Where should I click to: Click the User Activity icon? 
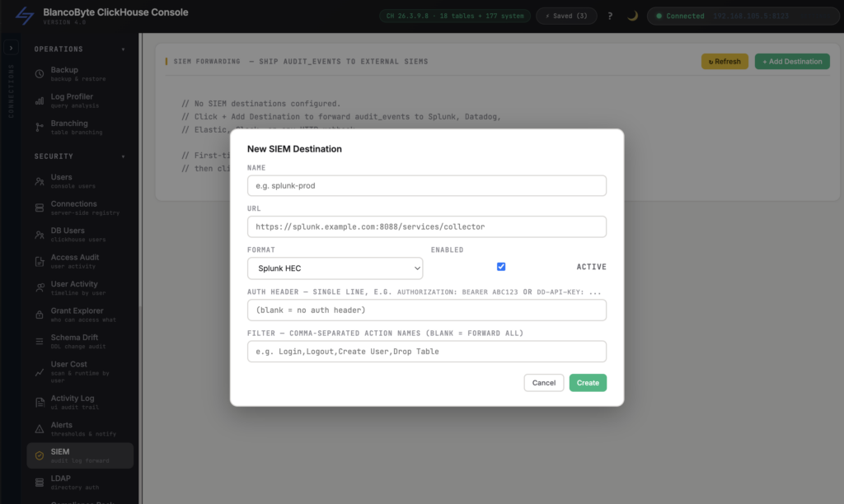[x=40, y=287]
